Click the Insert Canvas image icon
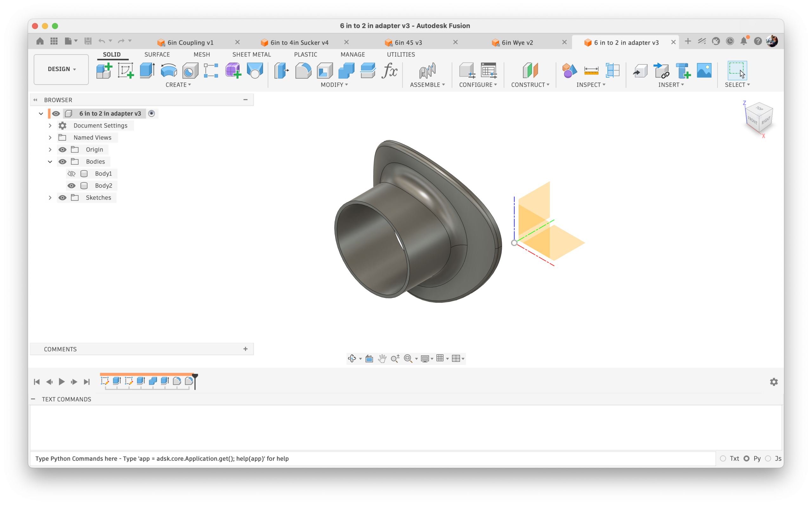Image resolution: width=812 pixels, height=505 pixels. click(x=704, y=70)
